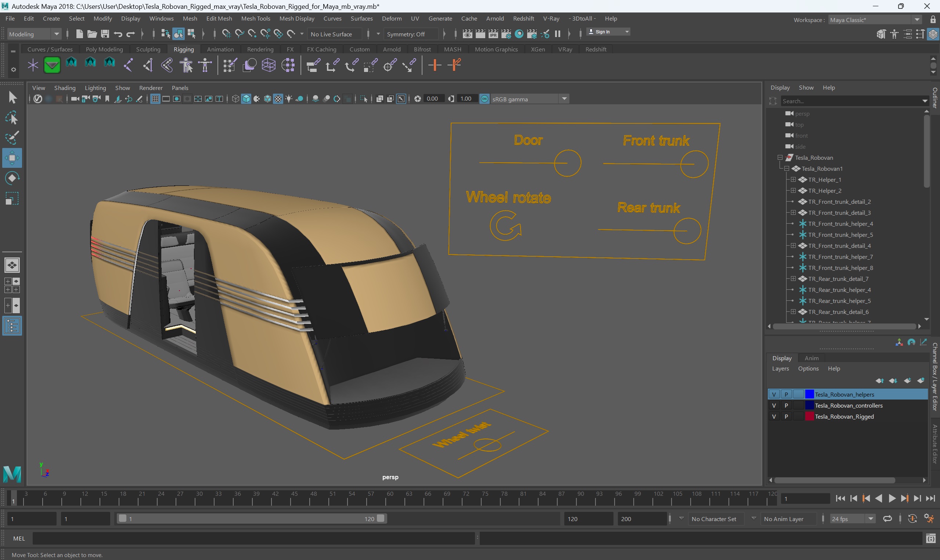Open the Sign In dropdown
Image resolution: width=940 pixels, height=560 pixels.
pos(608,32)
